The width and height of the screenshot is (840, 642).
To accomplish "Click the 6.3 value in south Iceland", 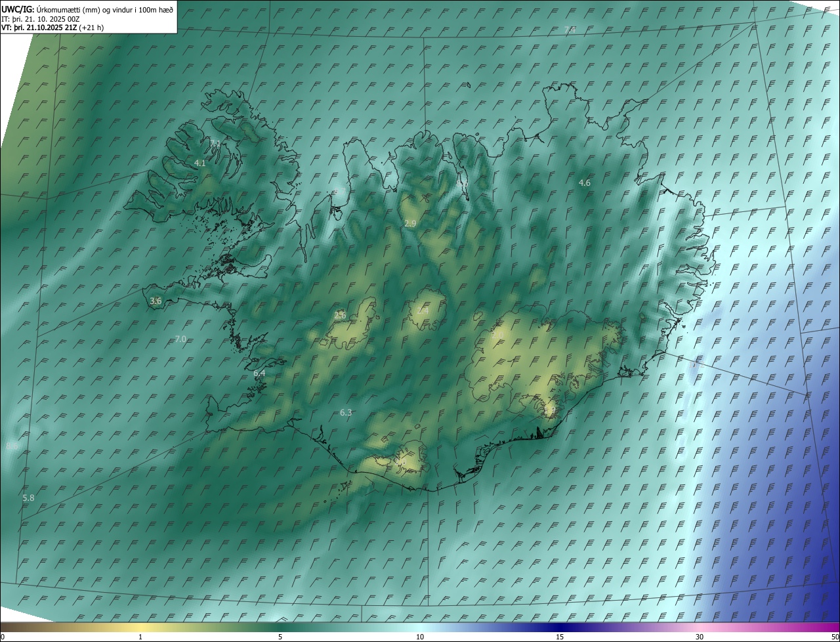I will coord(346,412).
